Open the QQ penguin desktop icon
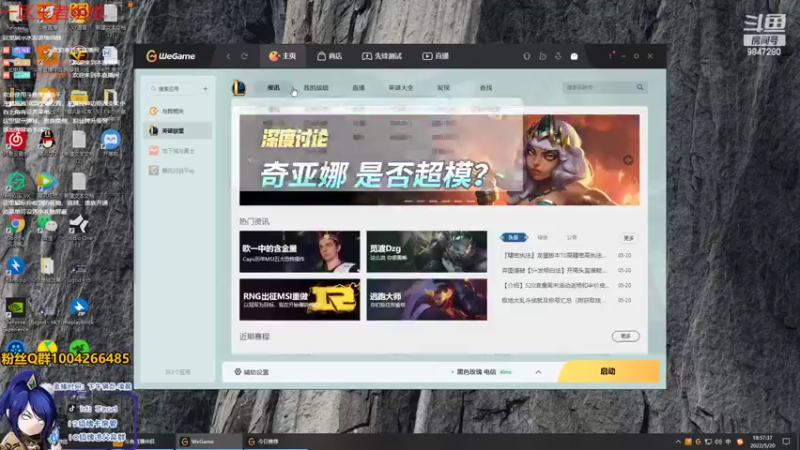 tap(47, 141)
